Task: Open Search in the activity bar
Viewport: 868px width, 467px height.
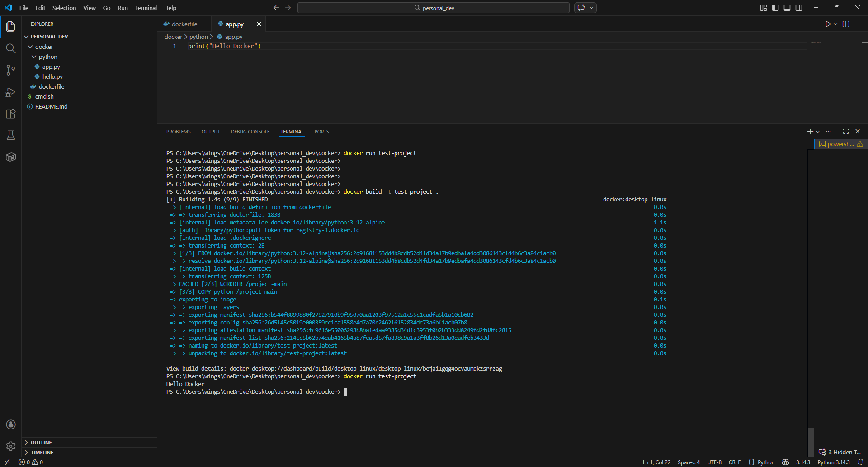Action: [11, 48]
